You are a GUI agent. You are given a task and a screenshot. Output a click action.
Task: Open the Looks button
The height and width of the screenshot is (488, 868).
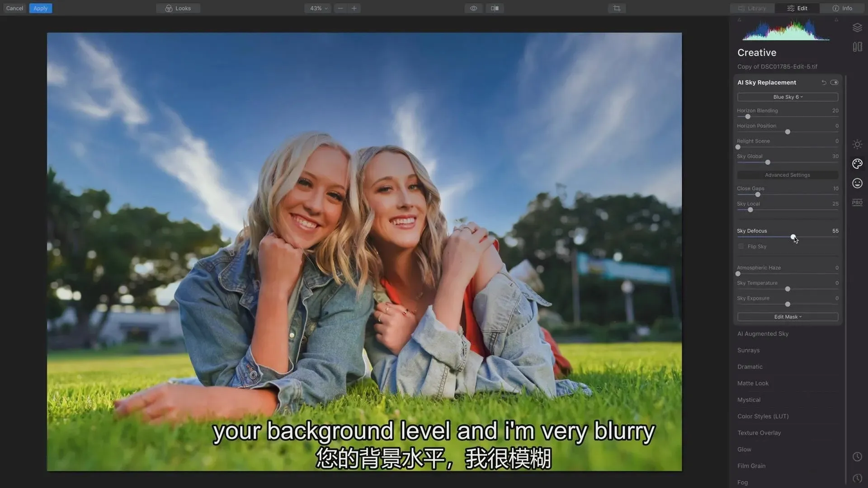click(178, 8)
